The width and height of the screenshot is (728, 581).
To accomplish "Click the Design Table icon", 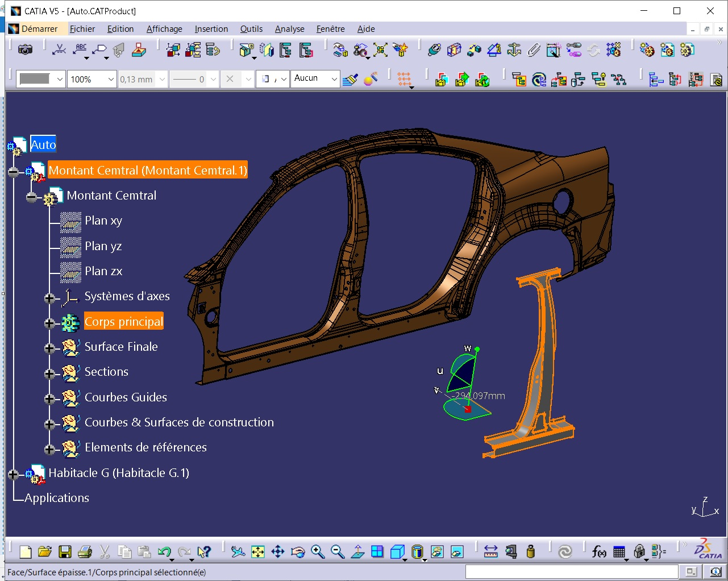I will (619, 551).
